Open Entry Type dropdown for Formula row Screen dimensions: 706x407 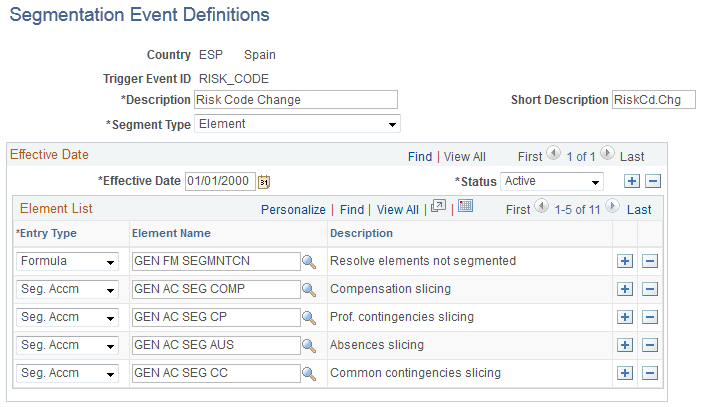pos(67,261)
